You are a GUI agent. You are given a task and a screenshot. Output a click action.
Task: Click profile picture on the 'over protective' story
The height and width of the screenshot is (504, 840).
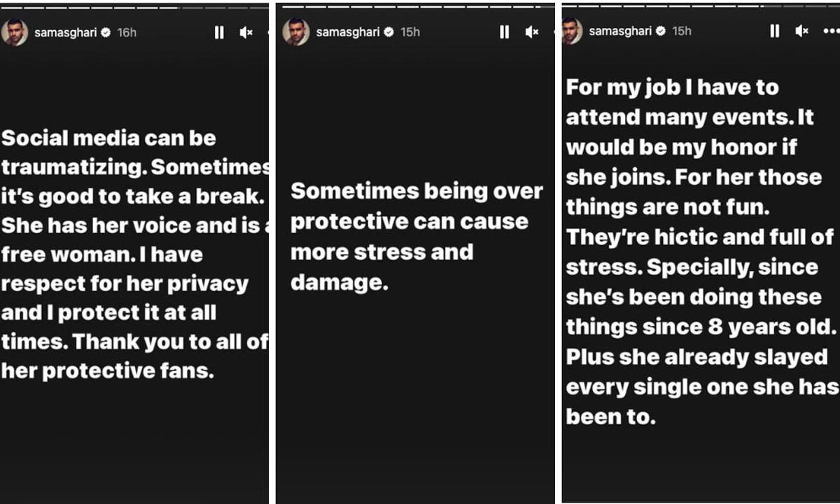pyautogui.click(x=296, y=31)
